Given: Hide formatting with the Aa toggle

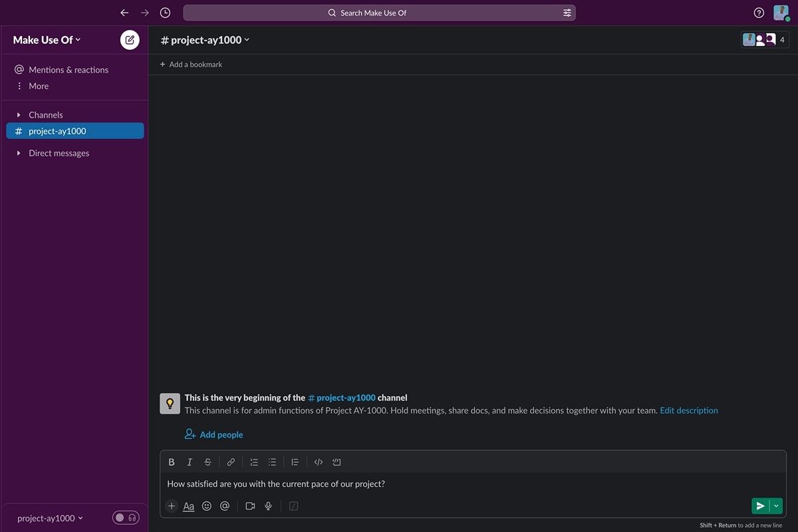Looking at the screenshot, I should (x=189, y=505).
